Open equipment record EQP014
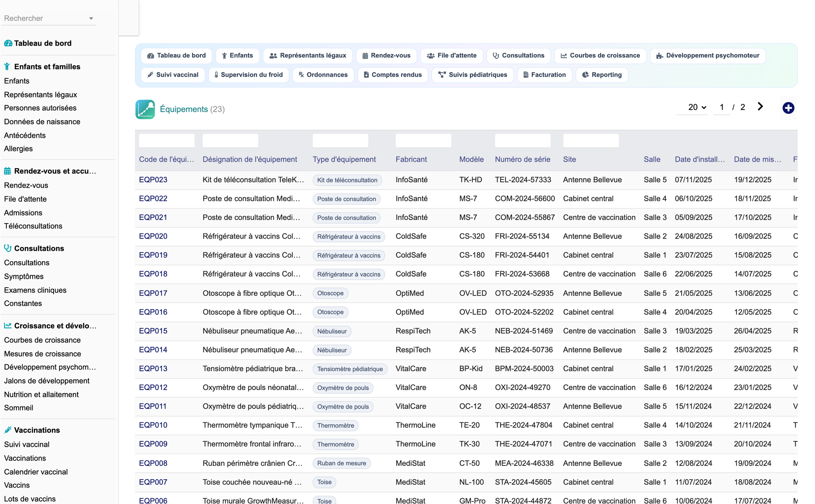This screenshot has width=815, height=504. [x=153, y=350]
